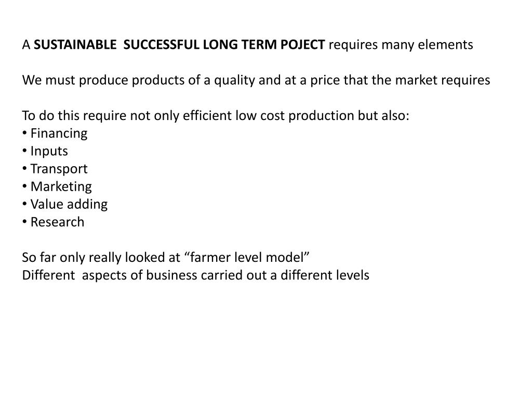
Task: Select the Value adding bullet
Action: tap(65, 204)
